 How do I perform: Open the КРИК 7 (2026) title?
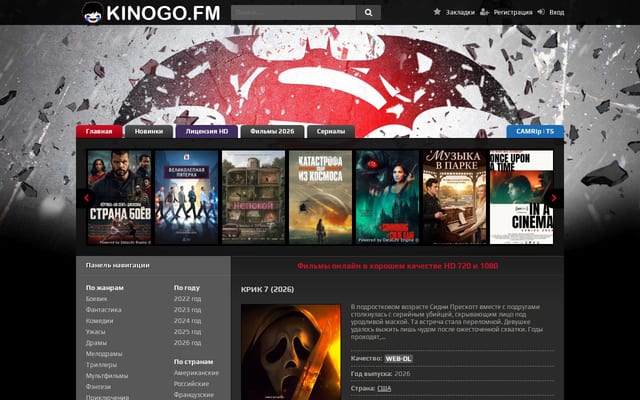pos(267,289)
